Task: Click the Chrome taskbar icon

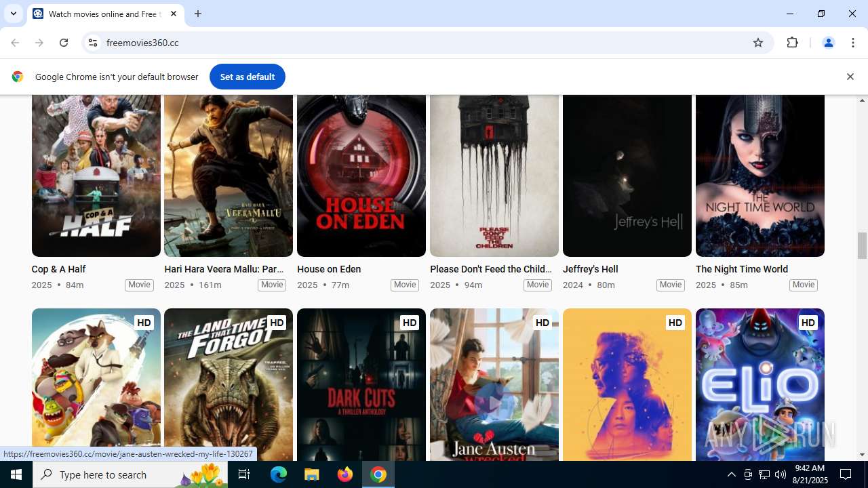Action: point(378,474)
